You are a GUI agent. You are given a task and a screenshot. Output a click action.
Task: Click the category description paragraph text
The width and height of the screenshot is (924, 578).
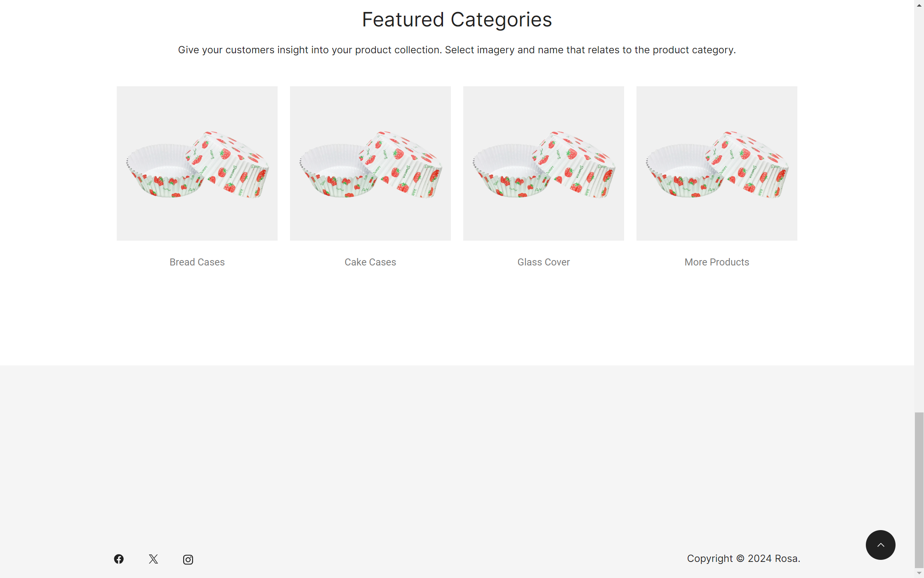coord(457,50)
